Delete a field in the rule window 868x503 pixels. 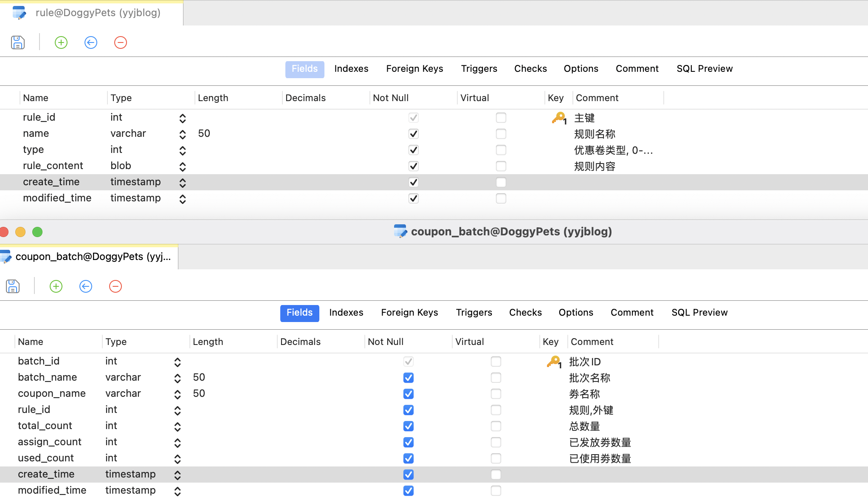121,42
